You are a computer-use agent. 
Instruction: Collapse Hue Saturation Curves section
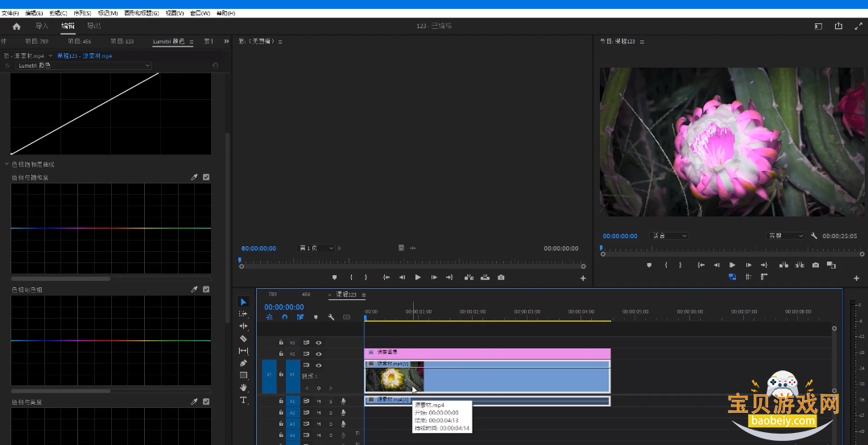(6, 164)
